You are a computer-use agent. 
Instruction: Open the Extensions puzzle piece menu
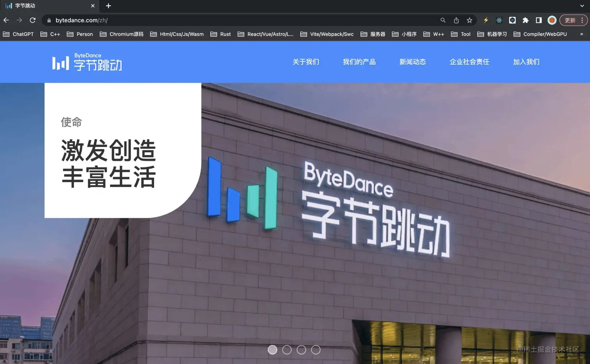click(x=526, y=20)
